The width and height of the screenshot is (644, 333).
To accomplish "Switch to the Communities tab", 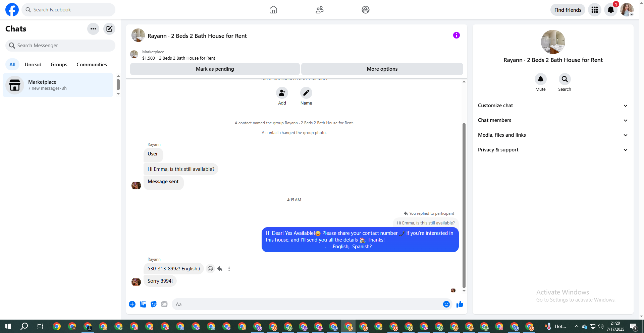I will [92, 65].
